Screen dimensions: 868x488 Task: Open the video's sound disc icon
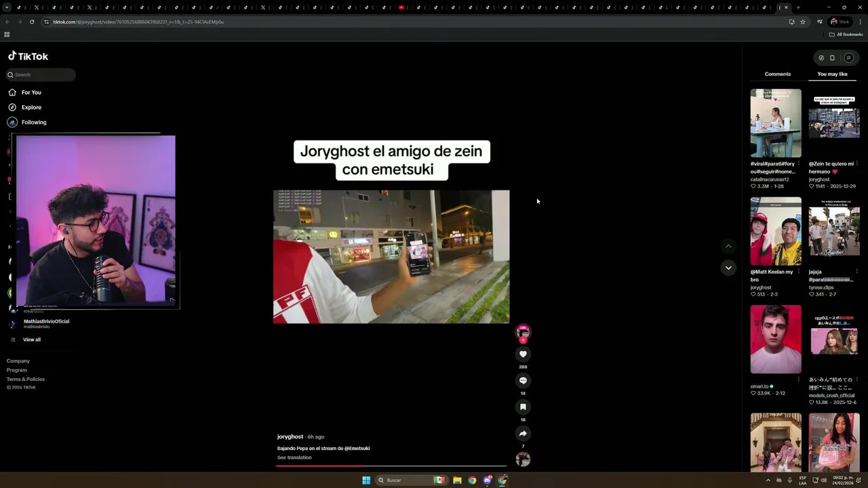(x=523, y=460)
